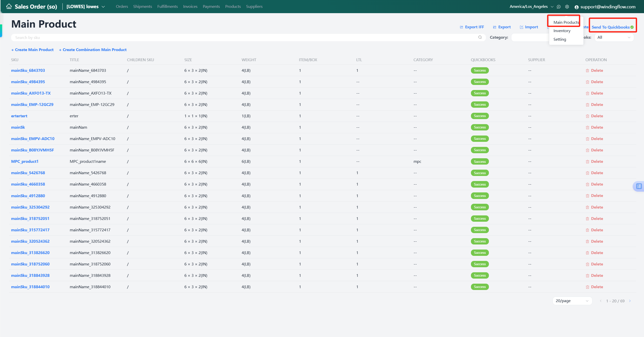Image resolution: width=644 pixels, height=337 pixels.
Task: Open the mainSku_B08YJVMH5F SKU link
Action: click(x=32, y=150)
